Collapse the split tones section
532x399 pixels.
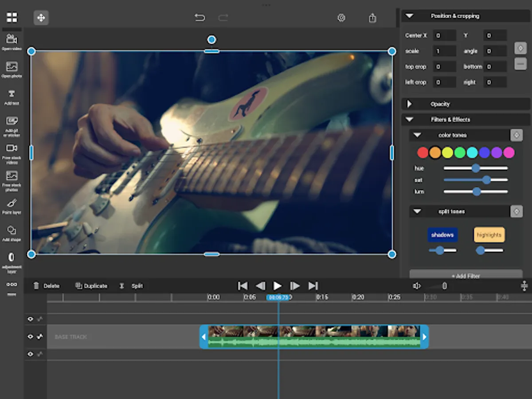coord(417,211)
